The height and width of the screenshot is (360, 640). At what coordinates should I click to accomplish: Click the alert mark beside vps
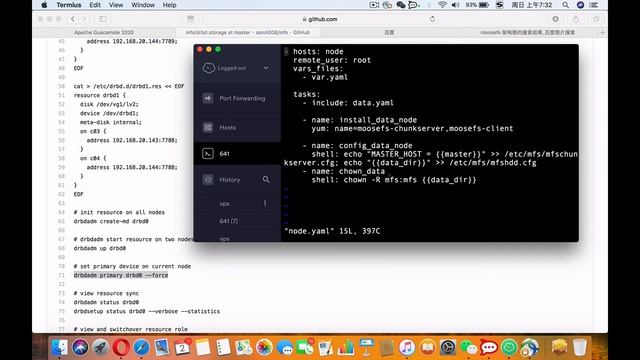[265, 203]
